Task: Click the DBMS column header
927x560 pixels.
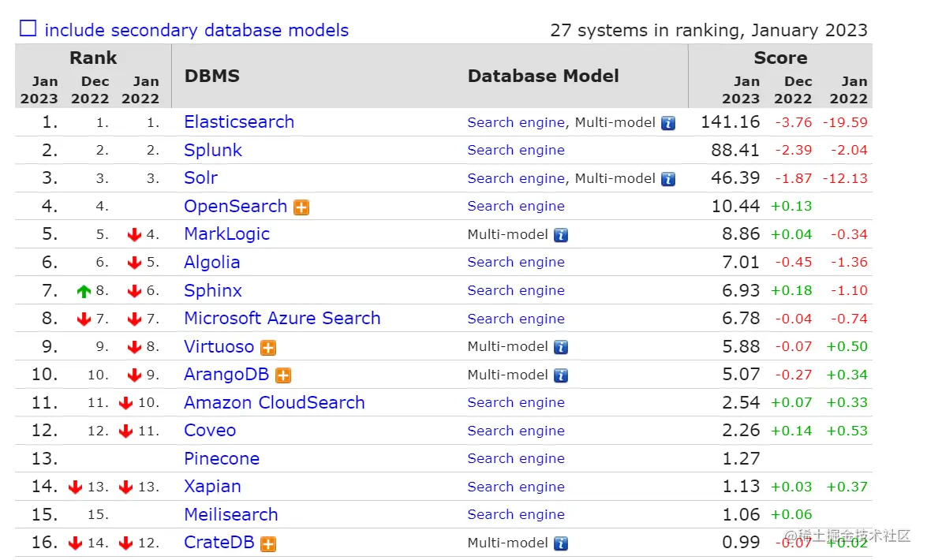Action: 212,77
